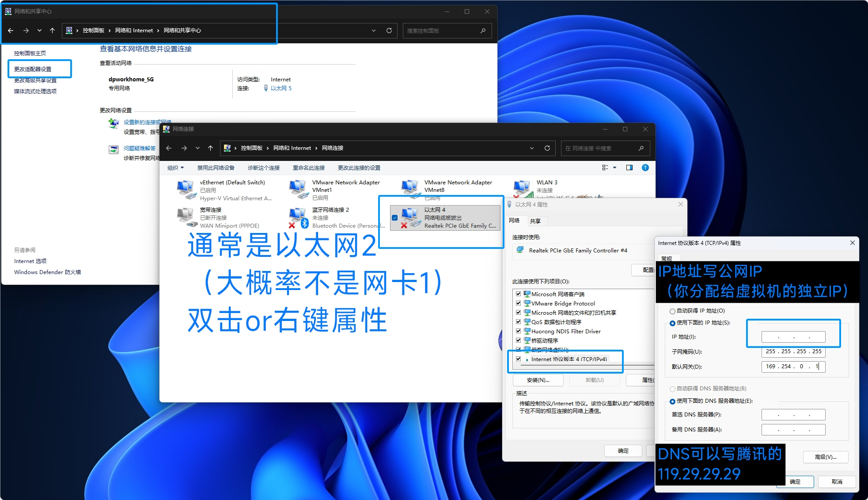Select vEthernet (Default Switch) adapter icon
Viewport: 868px width, 500px height.
[x=186, y=190]
